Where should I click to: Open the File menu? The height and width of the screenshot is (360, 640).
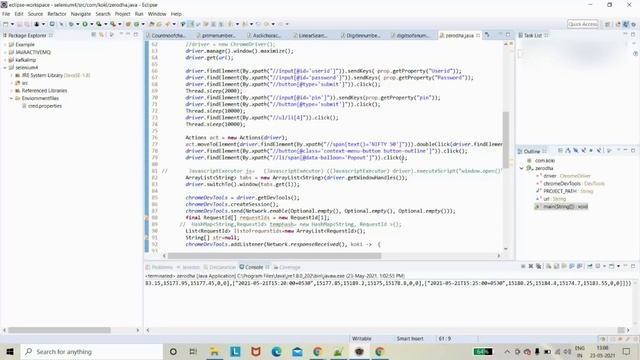[6, 14]
